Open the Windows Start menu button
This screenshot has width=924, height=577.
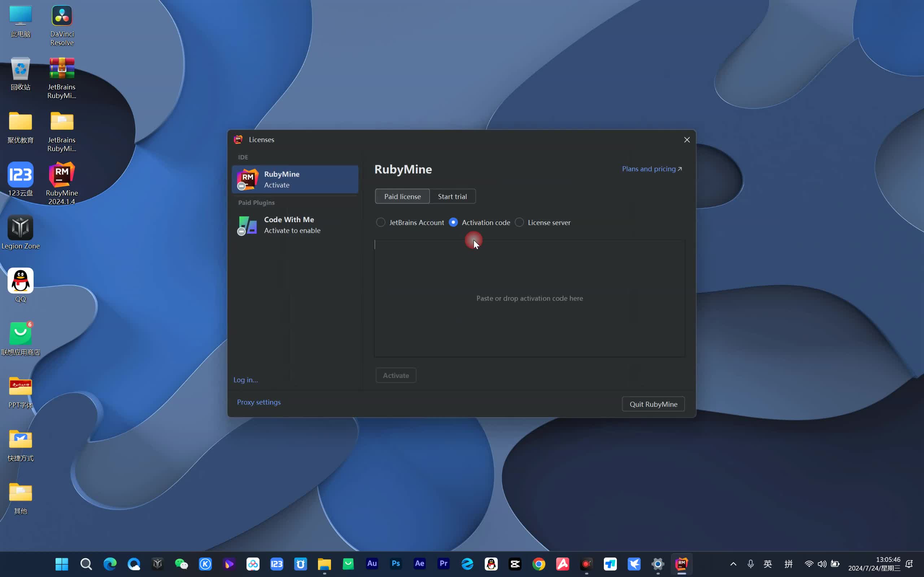[x=62, y=564]
